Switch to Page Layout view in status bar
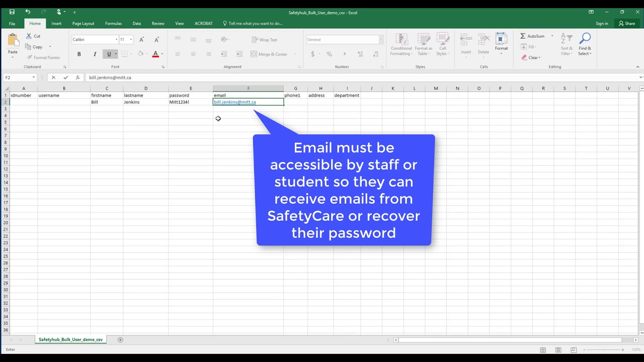This screenshot has height=362, width=644. (558, 350)
